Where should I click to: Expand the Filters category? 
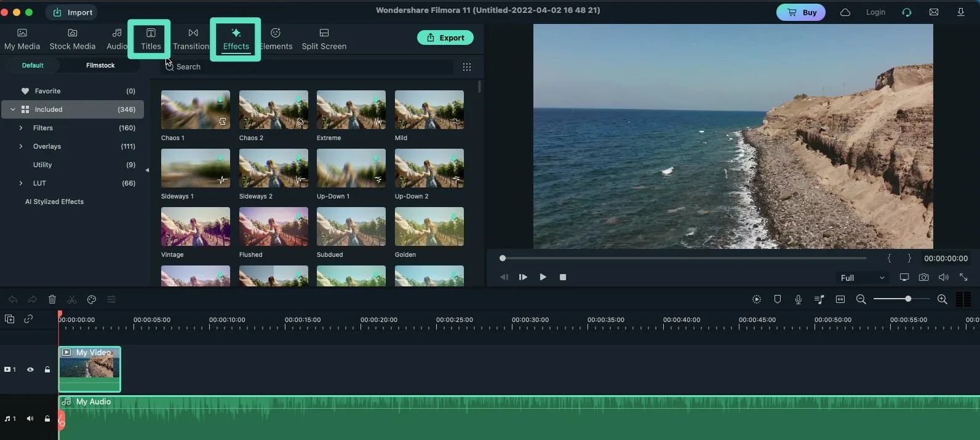point(20,128)
